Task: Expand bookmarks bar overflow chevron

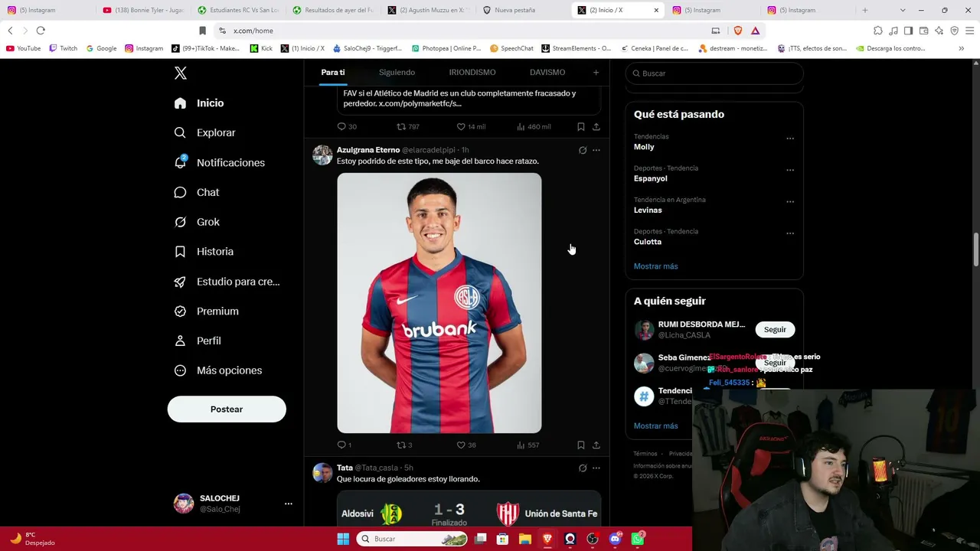Action: pos(962,48)
